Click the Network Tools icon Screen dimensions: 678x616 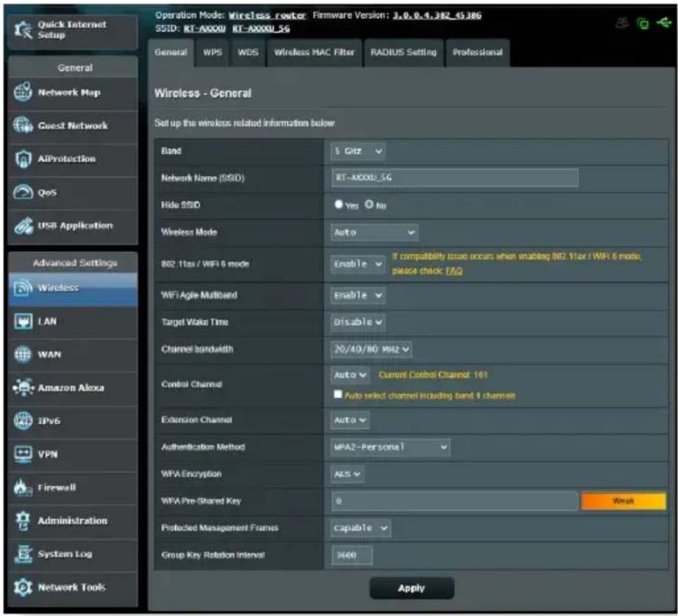(23, 587)
